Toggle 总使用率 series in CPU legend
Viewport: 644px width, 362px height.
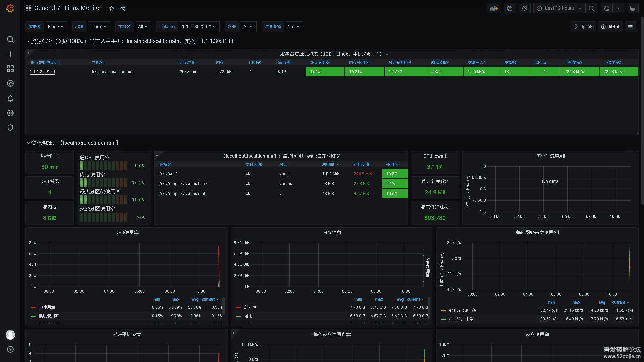(47, 307)
